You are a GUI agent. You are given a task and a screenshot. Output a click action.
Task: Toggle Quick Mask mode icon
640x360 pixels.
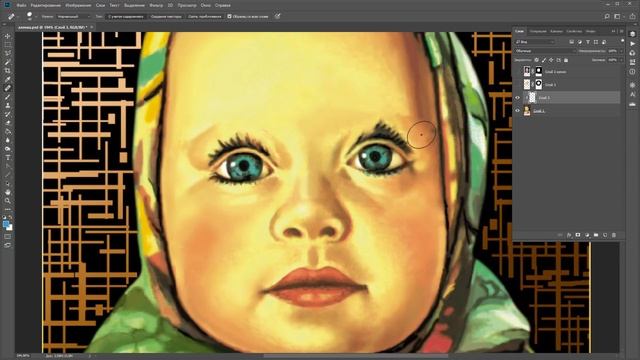coord(7,236)
